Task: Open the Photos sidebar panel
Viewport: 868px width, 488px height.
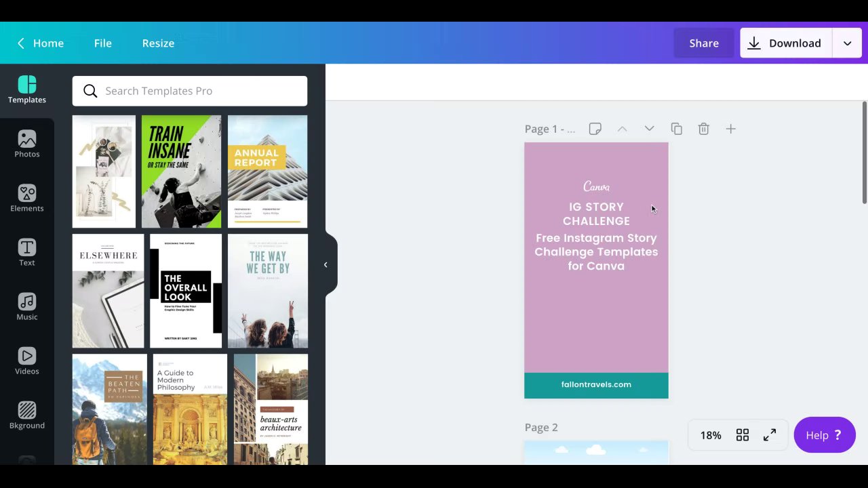Action: (x=27, y=145)
